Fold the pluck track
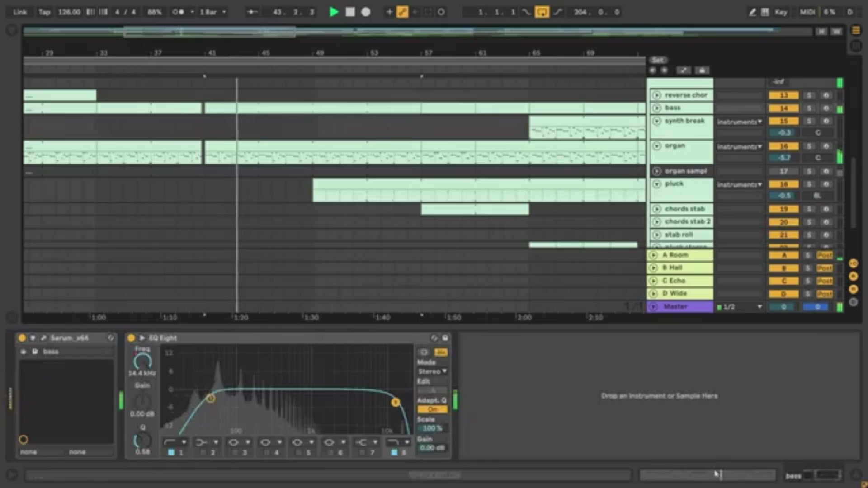Screen dimensions: 868x488 656,184
